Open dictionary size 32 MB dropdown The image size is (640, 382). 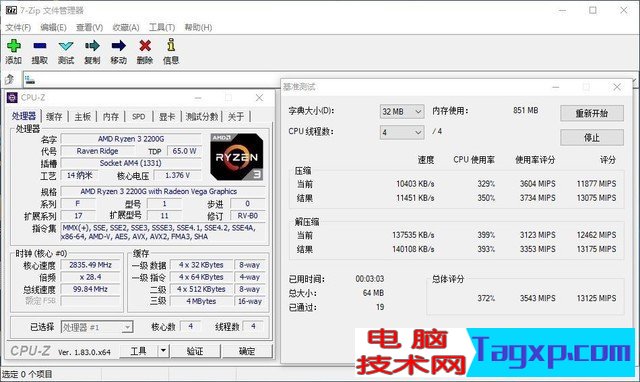tap(402, 111)
